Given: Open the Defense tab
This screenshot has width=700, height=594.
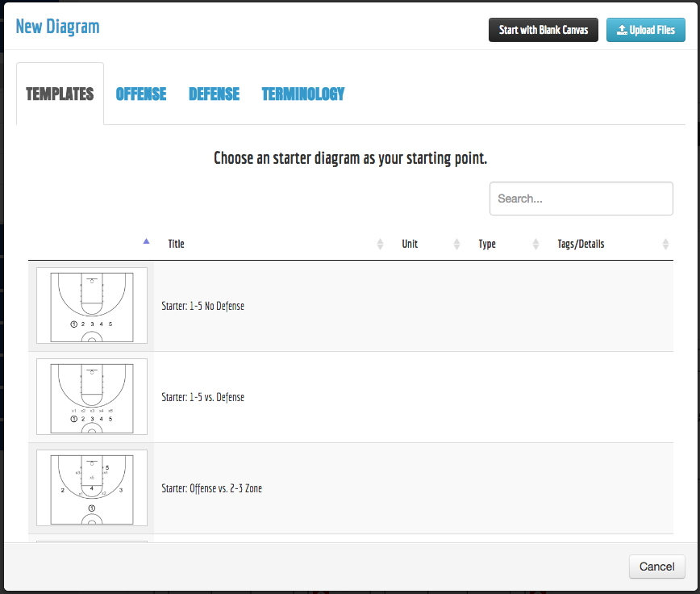Looking at the screenshot, I should tap(214, 94).
